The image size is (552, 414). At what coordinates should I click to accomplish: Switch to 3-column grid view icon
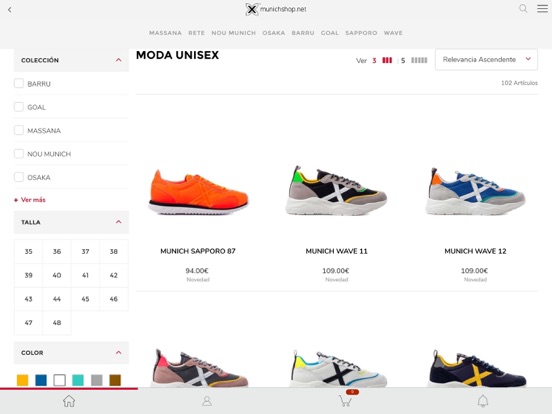[x=387, y=60]
